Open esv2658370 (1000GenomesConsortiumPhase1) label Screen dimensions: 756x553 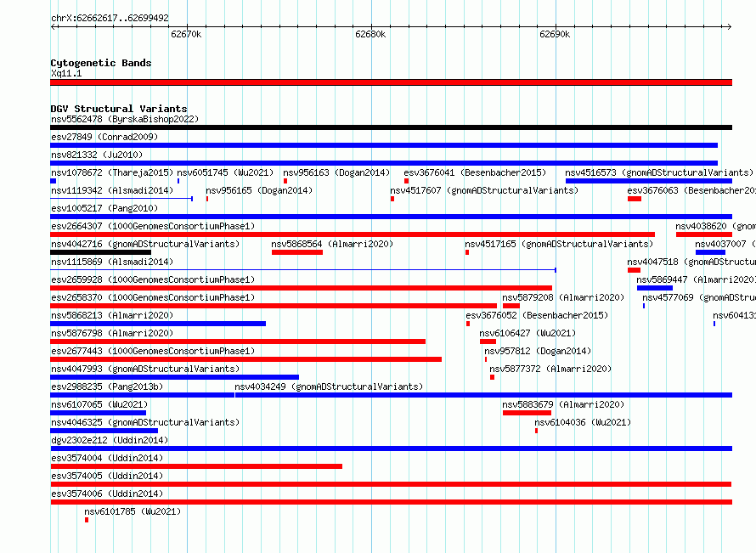click(153, 297)
